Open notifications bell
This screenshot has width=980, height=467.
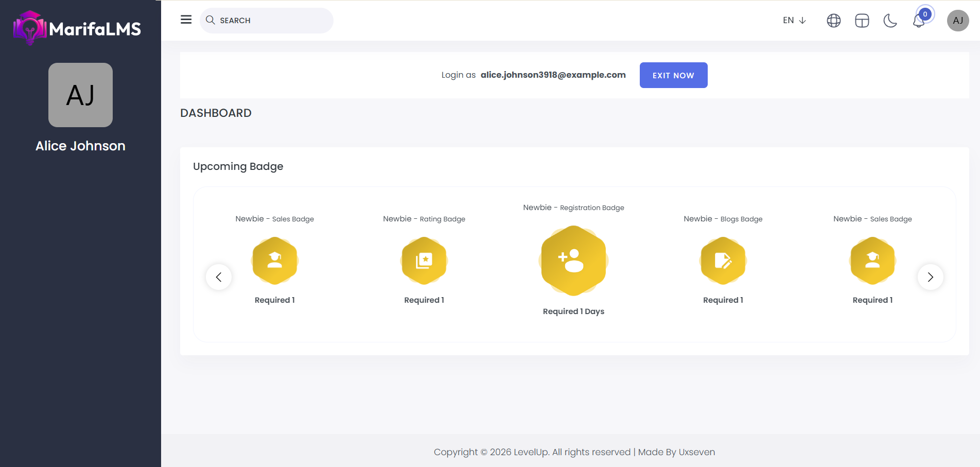pyautogui.click(x=919, y=21)
